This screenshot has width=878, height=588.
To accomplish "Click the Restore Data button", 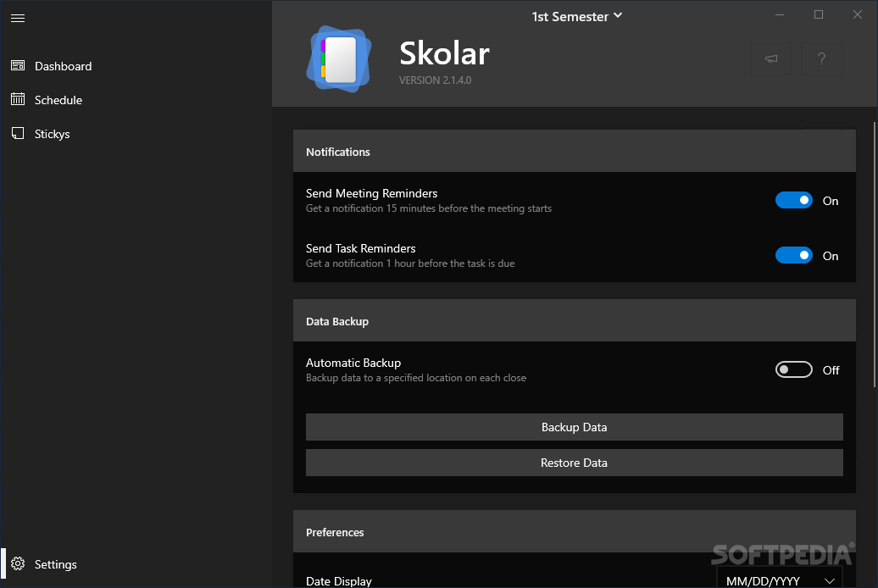I will pyautogui.click(x=574, y=463).
